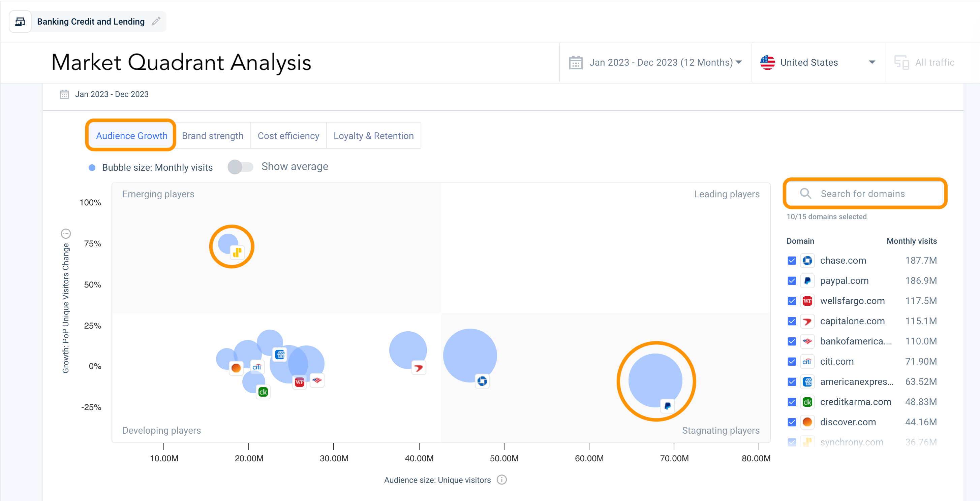Select the Synchrony icon in the circled bubble

pyautogui.click(x=237, y=253)
